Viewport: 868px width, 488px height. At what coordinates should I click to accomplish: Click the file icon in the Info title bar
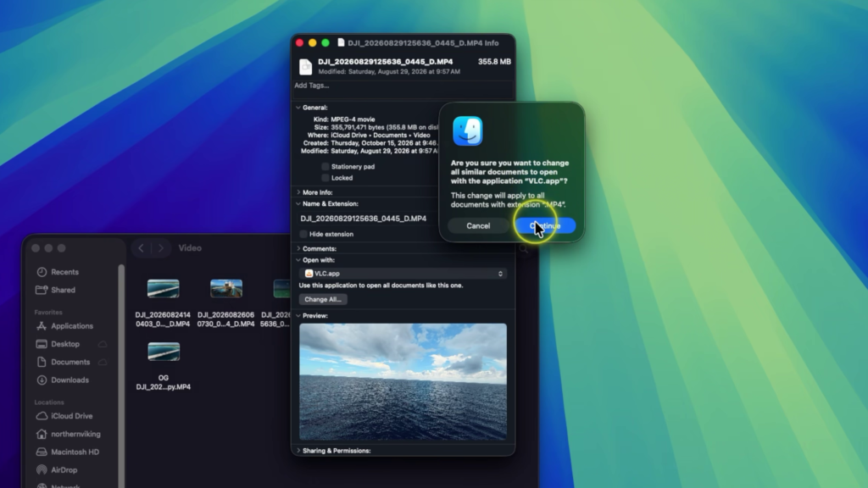(x=341, y=42)
